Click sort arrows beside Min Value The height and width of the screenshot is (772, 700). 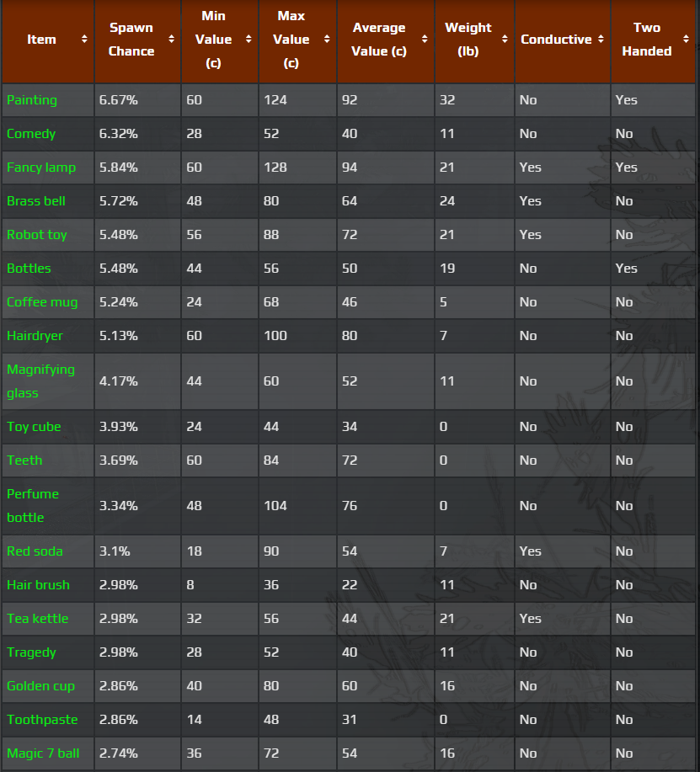(248, 40)
